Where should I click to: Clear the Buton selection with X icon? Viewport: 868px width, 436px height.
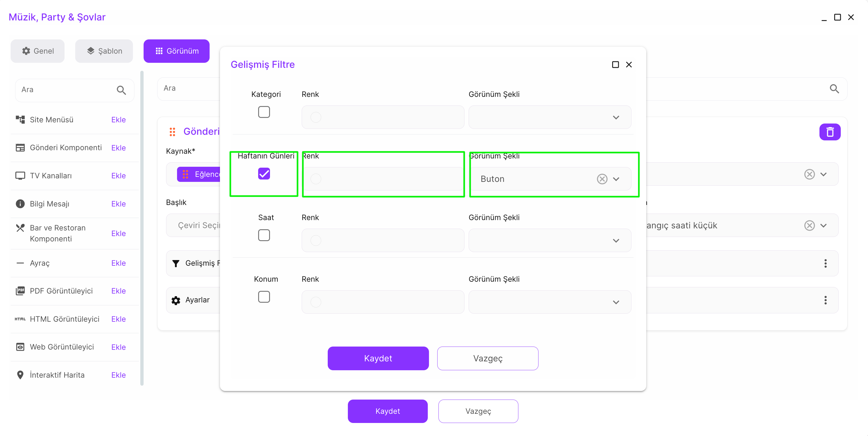coord(602,179)
